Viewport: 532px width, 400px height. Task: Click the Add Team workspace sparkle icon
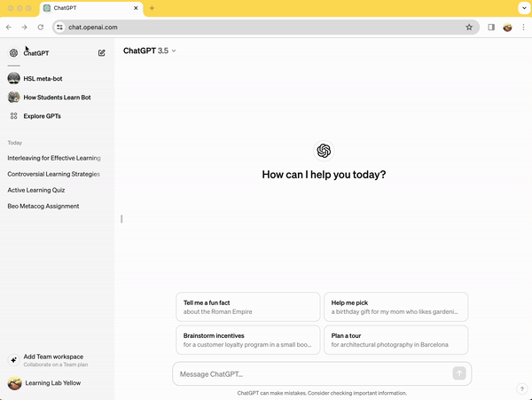(13, 360)
